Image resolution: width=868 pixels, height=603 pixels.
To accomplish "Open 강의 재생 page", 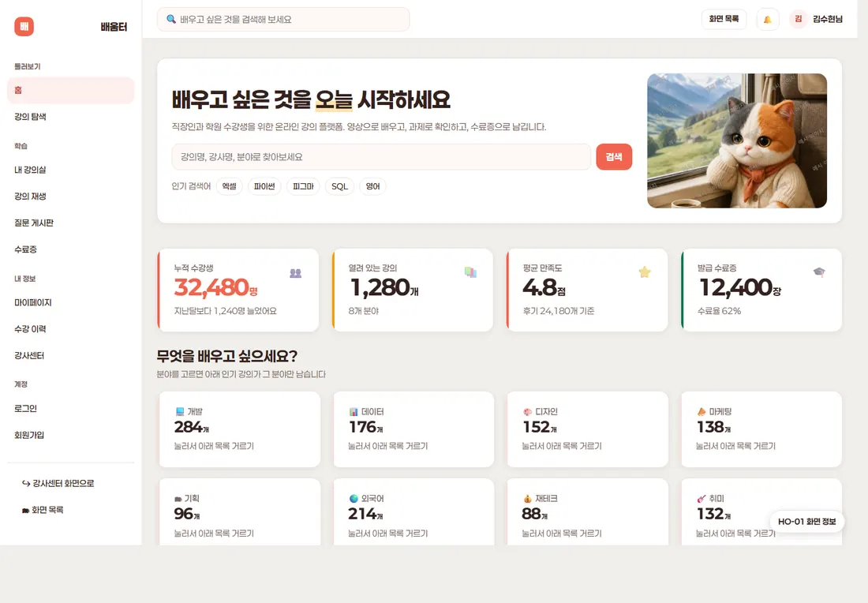I will click(71, 197).
